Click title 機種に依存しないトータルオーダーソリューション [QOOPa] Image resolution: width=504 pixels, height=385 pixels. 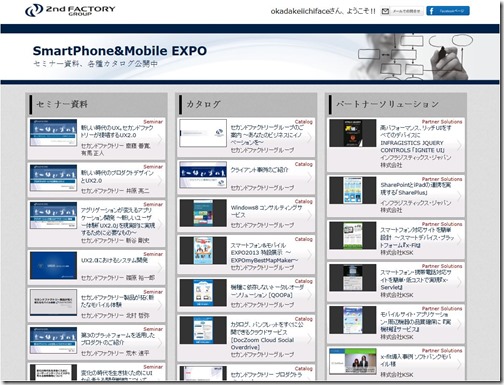[267, 291]
